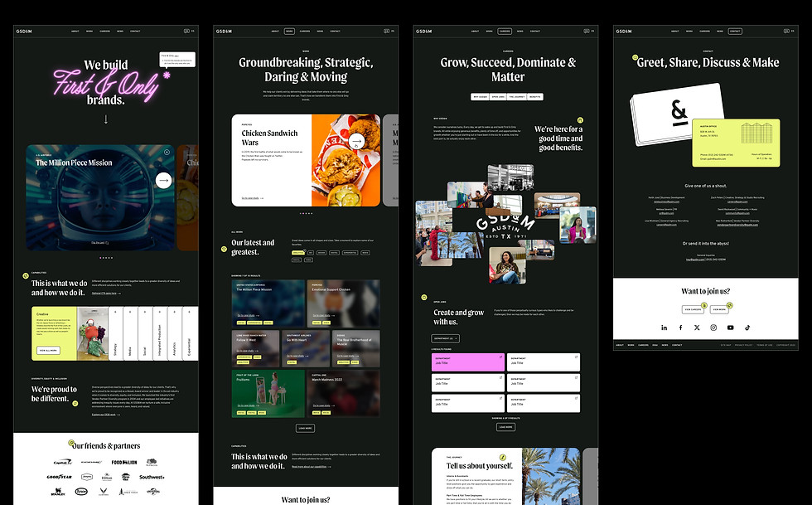Click View All Work button on yellow Creative card
The image size is (812, 505).
(x=48, y=351)
